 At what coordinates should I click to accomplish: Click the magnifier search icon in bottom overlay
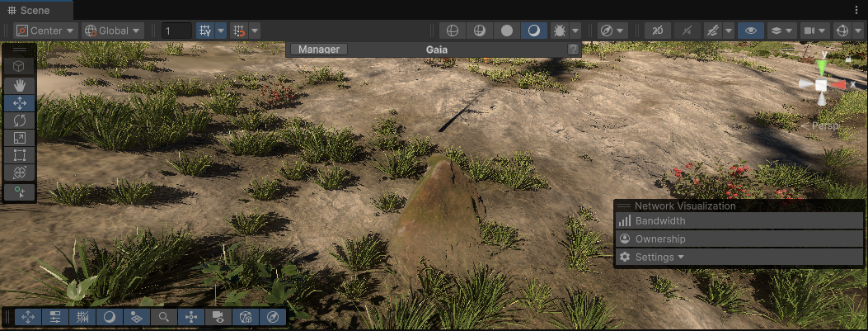(x=164, y=317)
